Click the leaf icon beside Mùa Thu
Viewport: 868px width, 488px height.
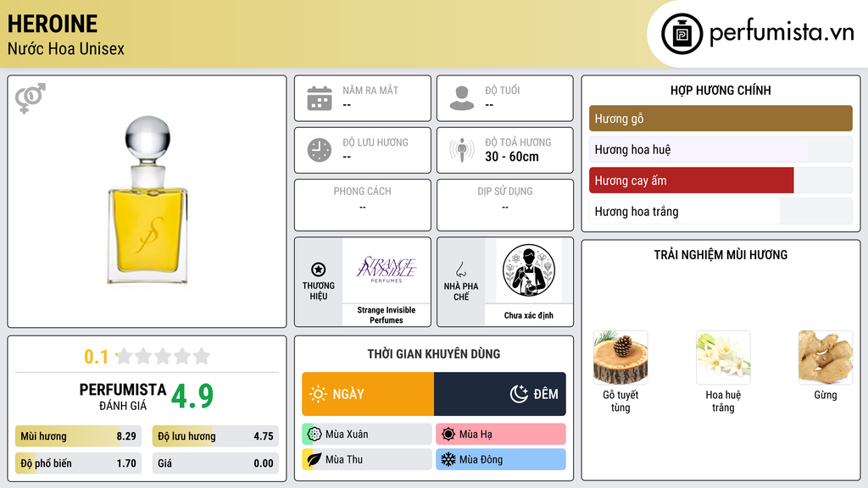coord(314,459)
